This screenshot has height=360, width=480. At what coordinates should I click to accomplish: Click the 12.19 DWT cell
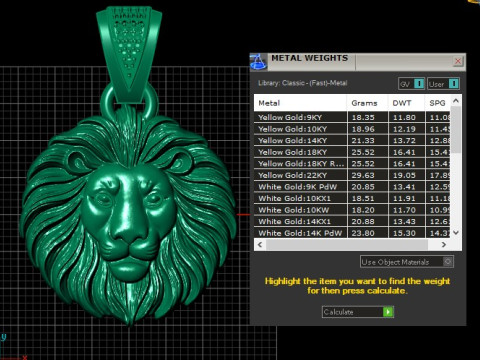[407, 129]
